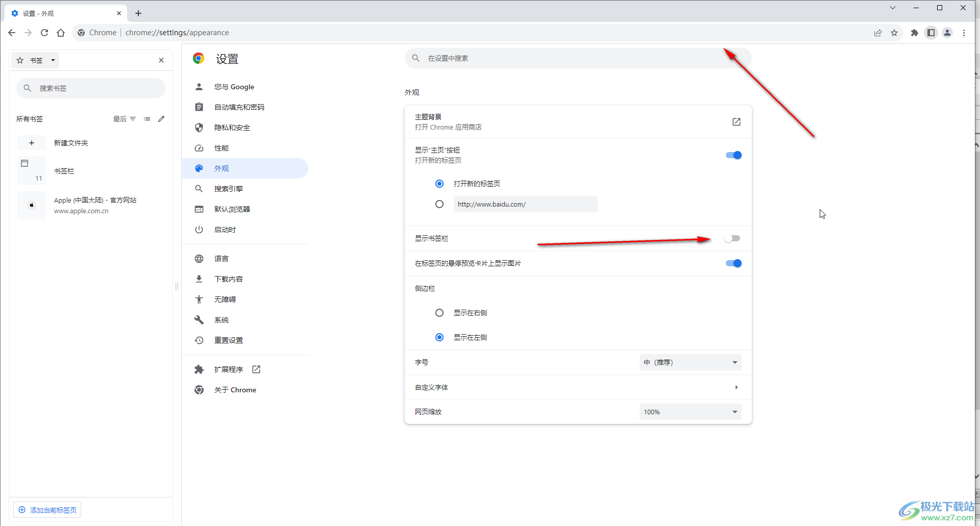Open the 书签栏 folder
The image size is (980, 526).
coord(91,171)
